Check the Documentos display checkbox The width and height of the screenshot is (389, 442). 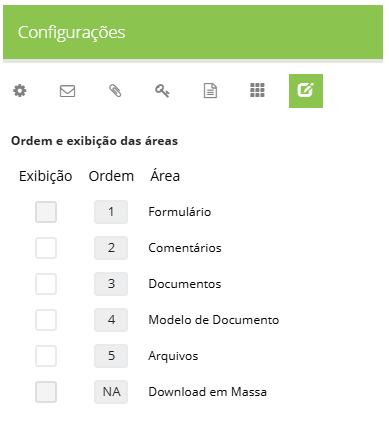coord(46,284)
